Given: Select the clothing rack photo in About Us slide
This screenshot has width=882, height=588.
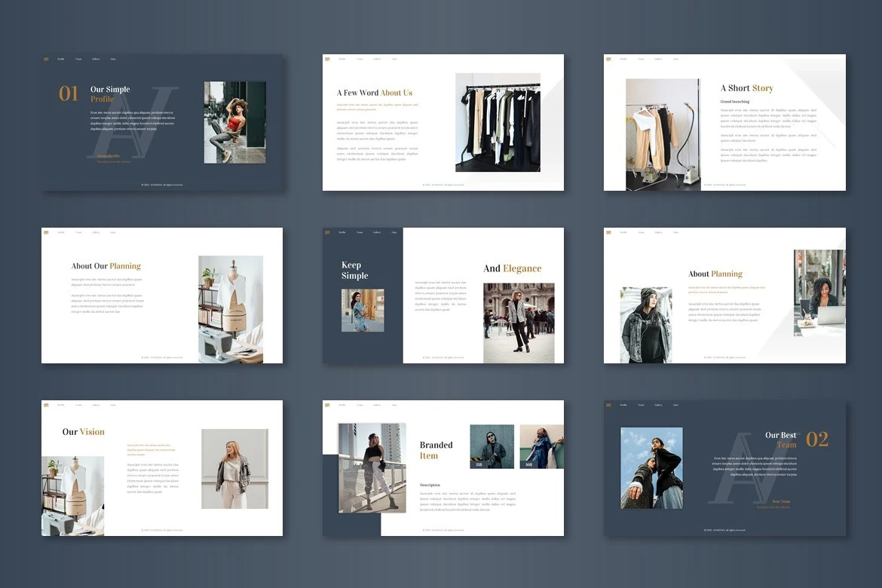Looking at the screenshot, I should coord(498,122).
